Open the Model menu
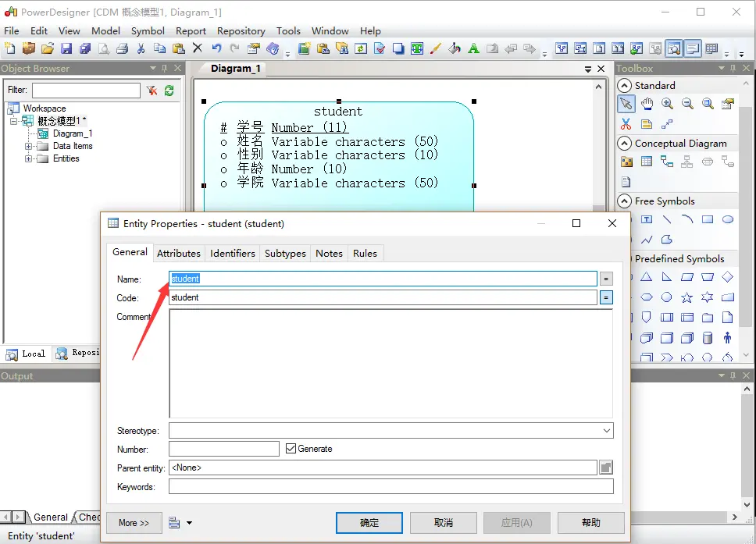 [x=105, y=30]
